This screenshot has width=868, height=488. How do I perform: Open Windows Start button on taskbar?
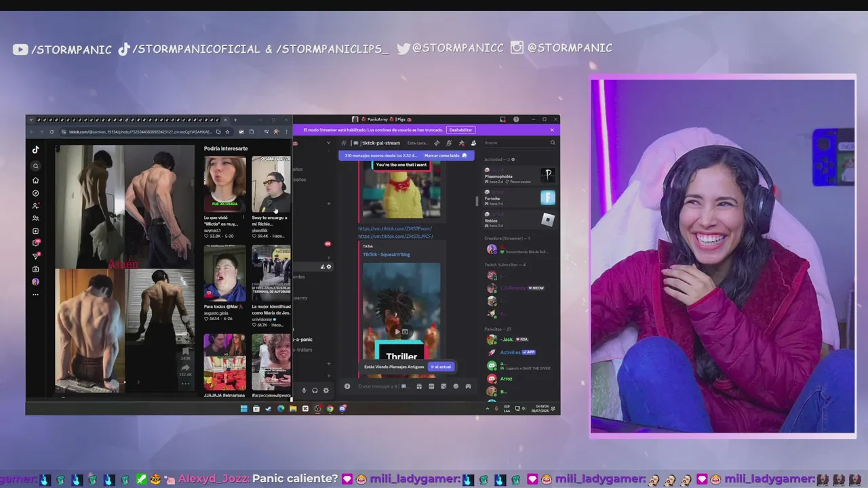pos(244,409)
